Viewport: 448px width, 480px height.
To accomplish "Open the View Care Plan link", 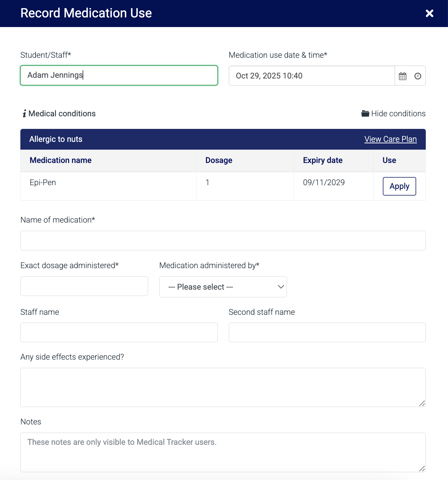I will [390, 139].
